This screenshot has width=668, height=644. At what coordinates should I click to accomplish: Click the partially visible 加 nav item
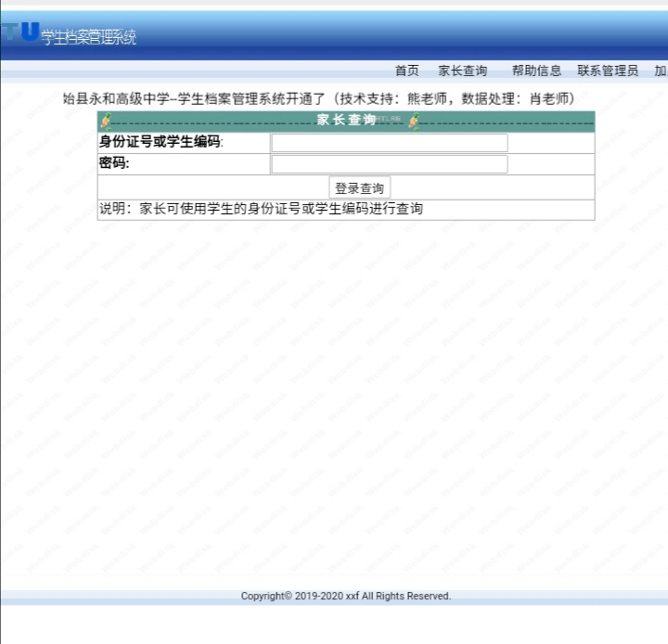point(661,71)
